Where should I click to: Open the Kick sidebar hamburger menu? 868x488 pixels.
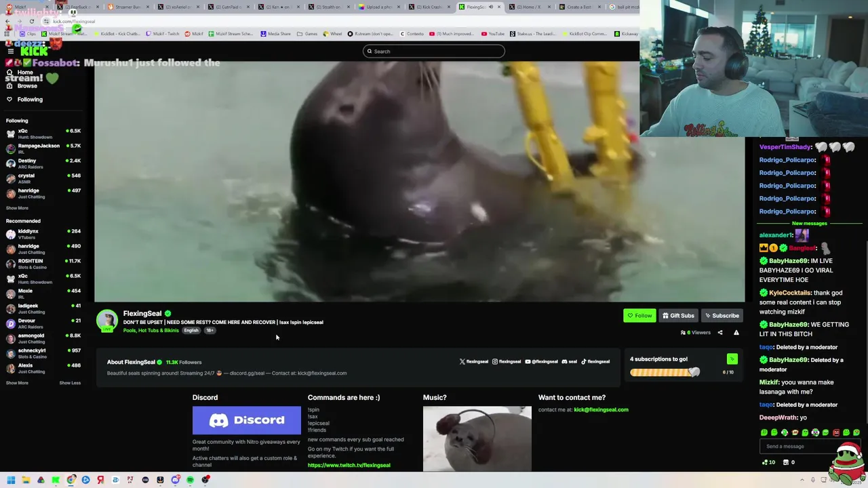coord(10,52)
